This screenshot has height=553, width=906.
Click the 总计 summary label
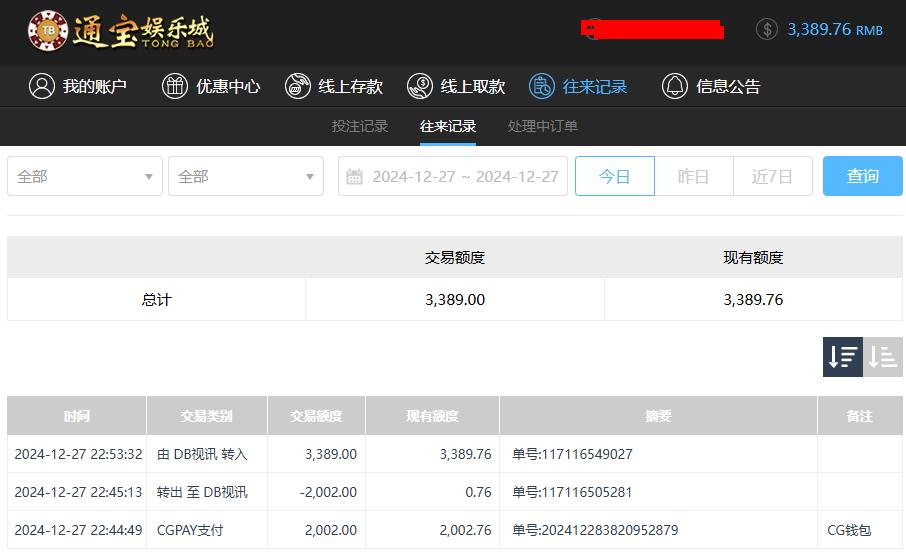tap(157, 299)
